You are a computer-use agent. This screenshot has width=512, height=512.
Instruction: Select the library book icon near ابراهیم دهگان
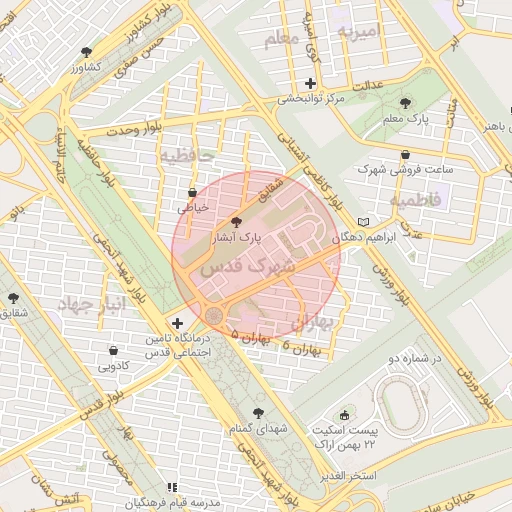tap(363, 222)
